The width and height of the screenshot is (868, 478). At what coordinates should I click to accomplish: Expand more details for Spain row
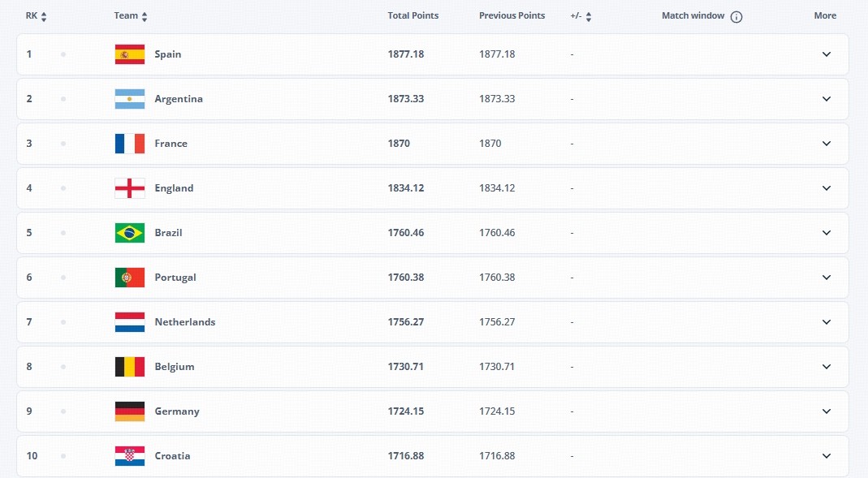pos(826,54)
